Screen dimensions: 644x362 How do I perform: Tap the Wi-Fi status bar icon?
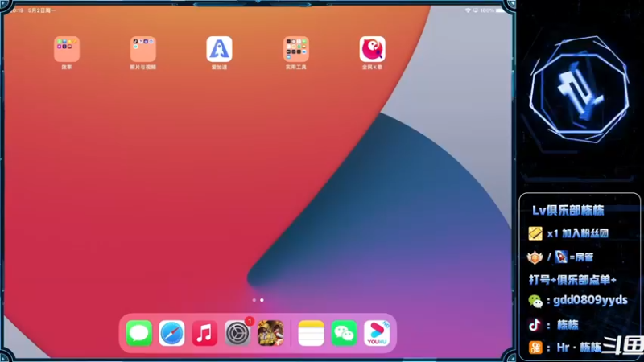tap(468, 10)
